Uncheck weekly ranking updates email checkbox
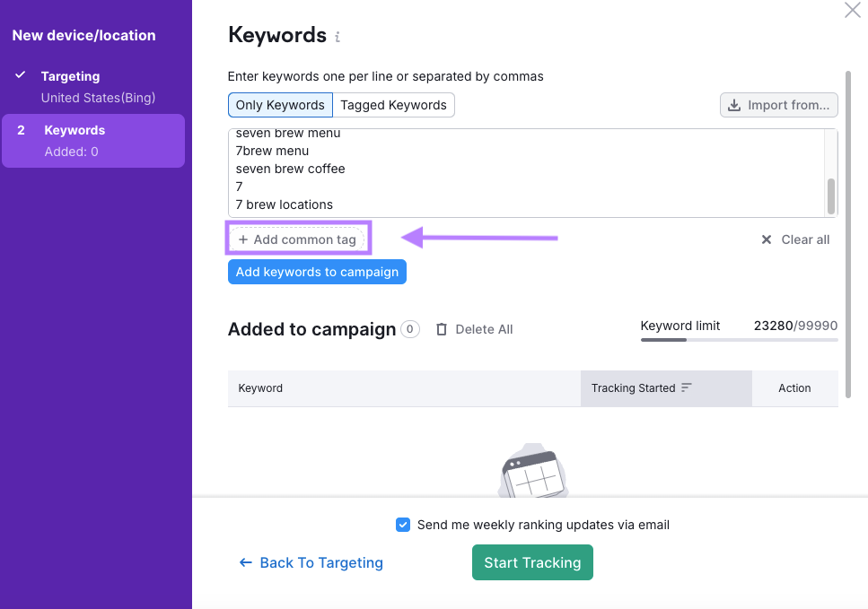The height and width of the screenshot is (609, 868). (403, 525)
